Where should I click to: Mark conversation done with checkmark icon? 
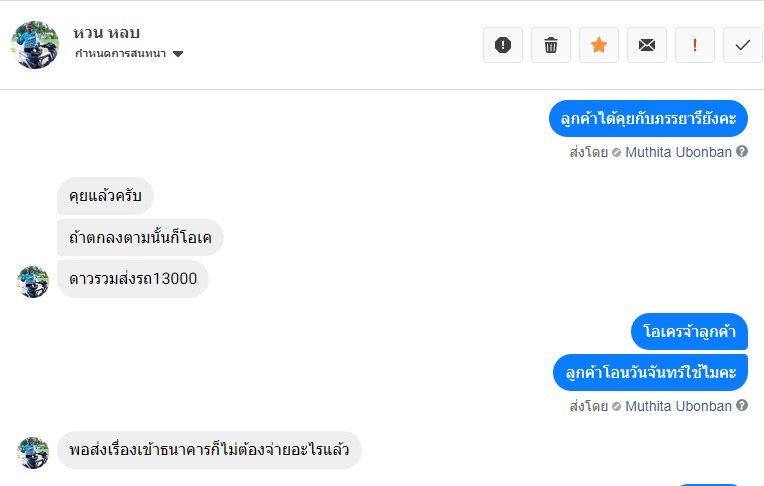coord(743,45)
